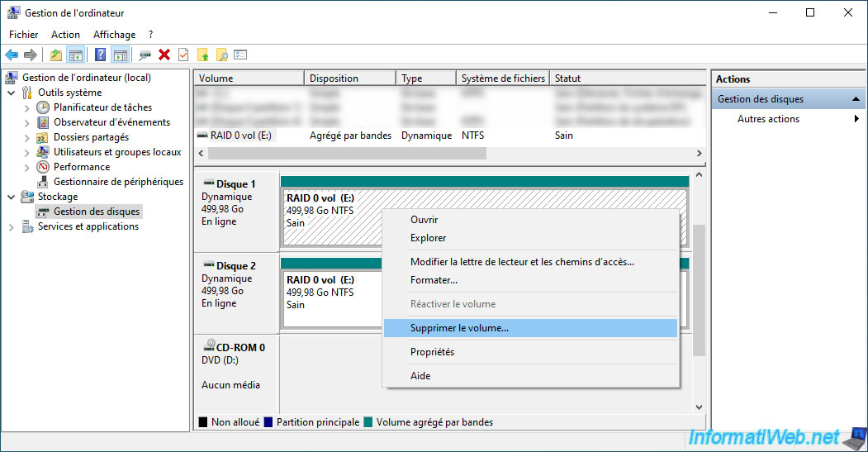Screen dimensions: 868x452
Task: Choose Aide in the context menu
Action: pos(530,375)
